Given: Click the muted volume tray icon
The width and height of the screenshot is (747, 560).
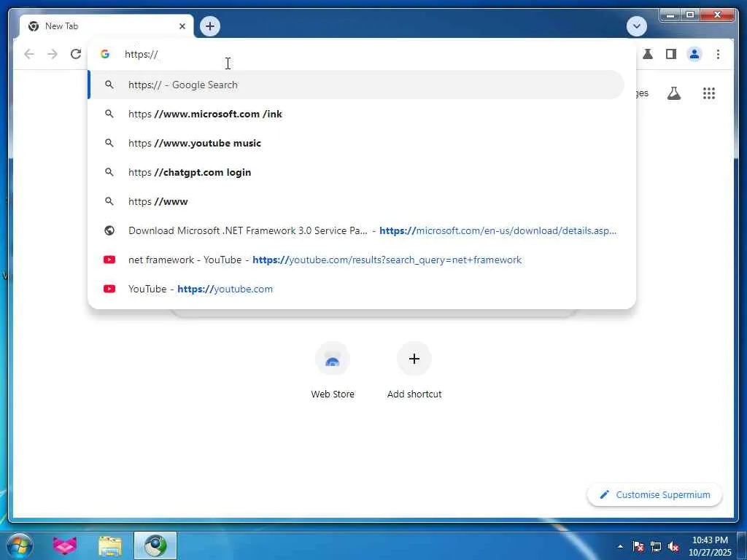Looking at the screenshot, I should [673, 547].
